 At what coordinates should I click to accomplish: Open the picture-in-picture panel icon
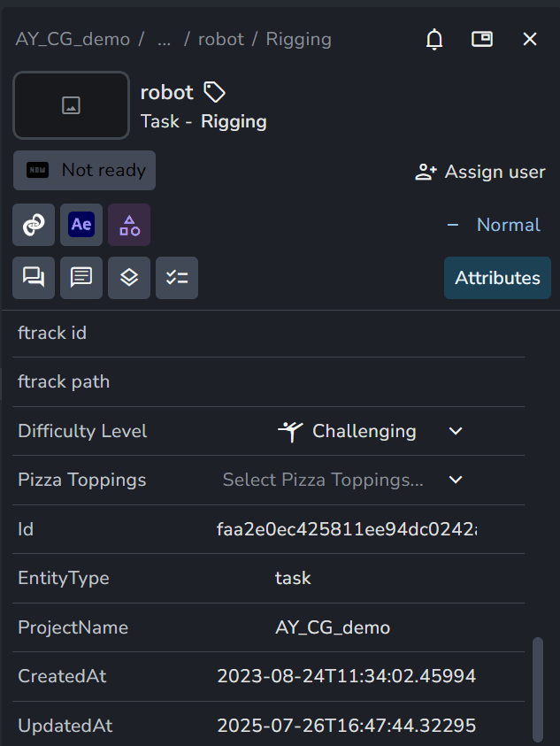tap(481, 39)
